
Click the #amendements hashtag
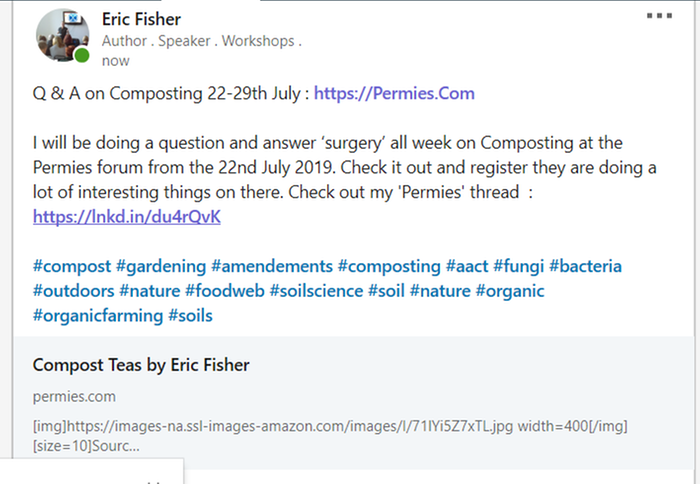[272, 266]
